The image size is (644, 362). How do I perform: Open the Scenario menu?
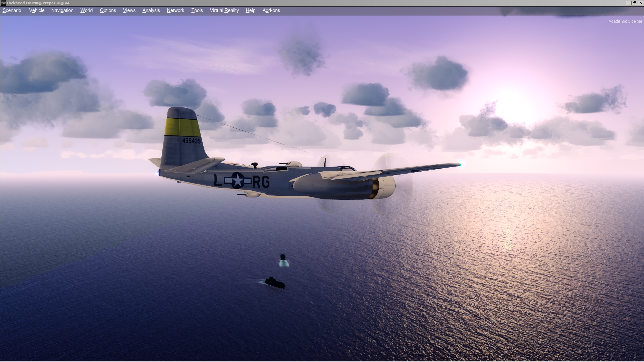click(x=12, y=10)
